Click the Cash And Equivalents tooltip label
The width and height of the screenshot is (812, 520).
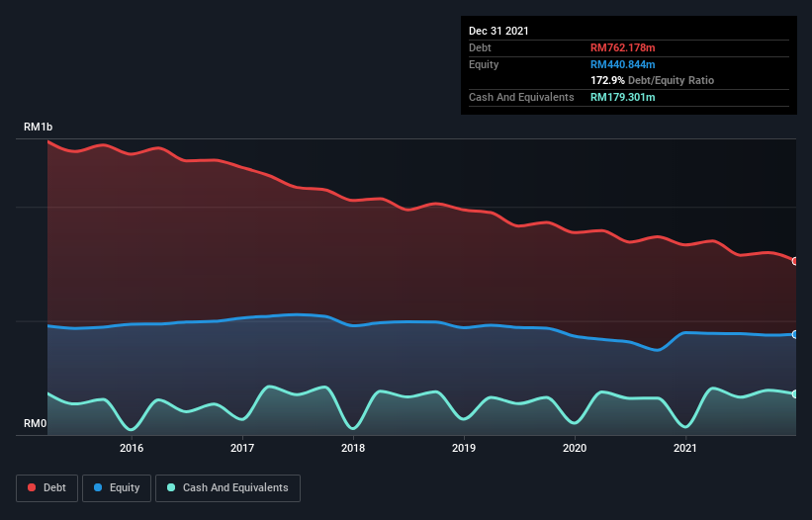521,97
